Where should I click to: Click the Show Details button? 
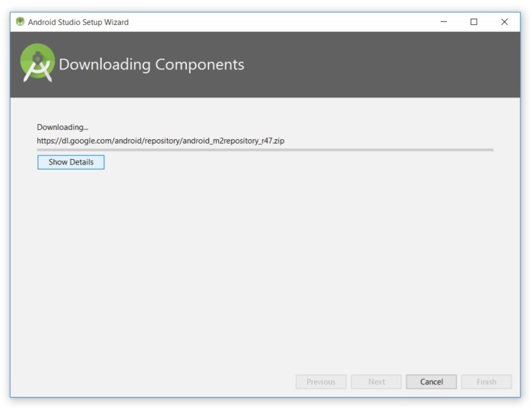click(71, 162)
